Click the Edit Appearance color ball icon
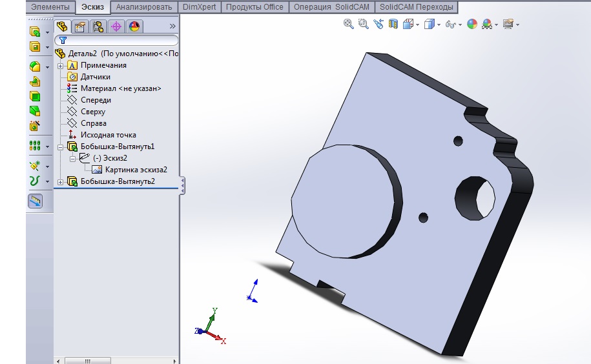 [472, 24]
